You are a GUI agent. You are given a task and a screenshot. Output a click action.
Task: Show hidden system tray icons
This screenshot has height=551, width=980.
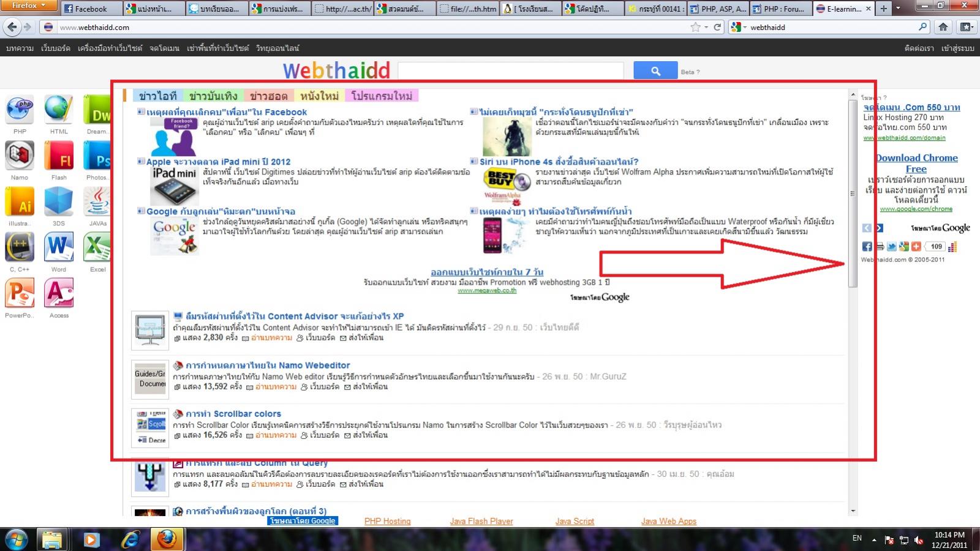tap(873, 539)
